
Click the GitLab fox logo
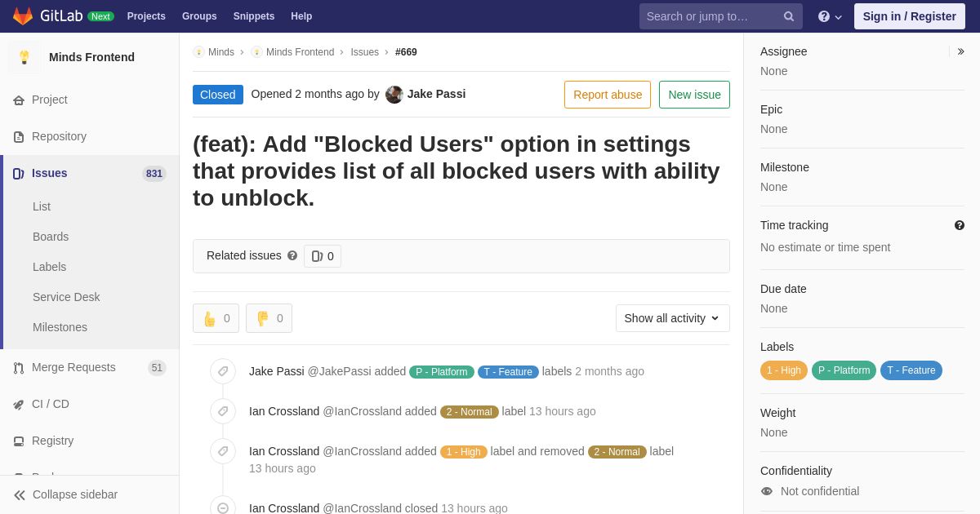23,16
